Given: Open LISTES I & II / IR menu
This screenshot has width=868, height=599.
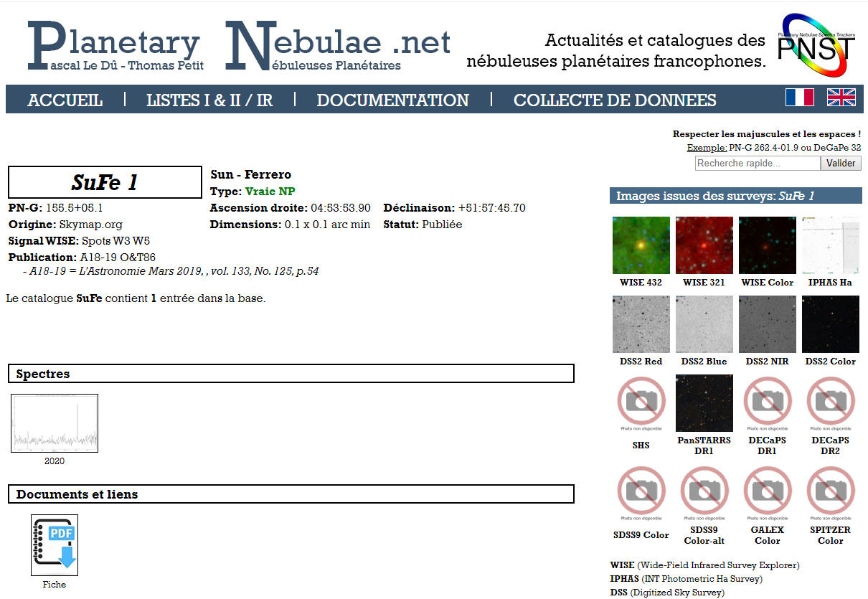Looking at the screenshot, I should pos(209,100).
